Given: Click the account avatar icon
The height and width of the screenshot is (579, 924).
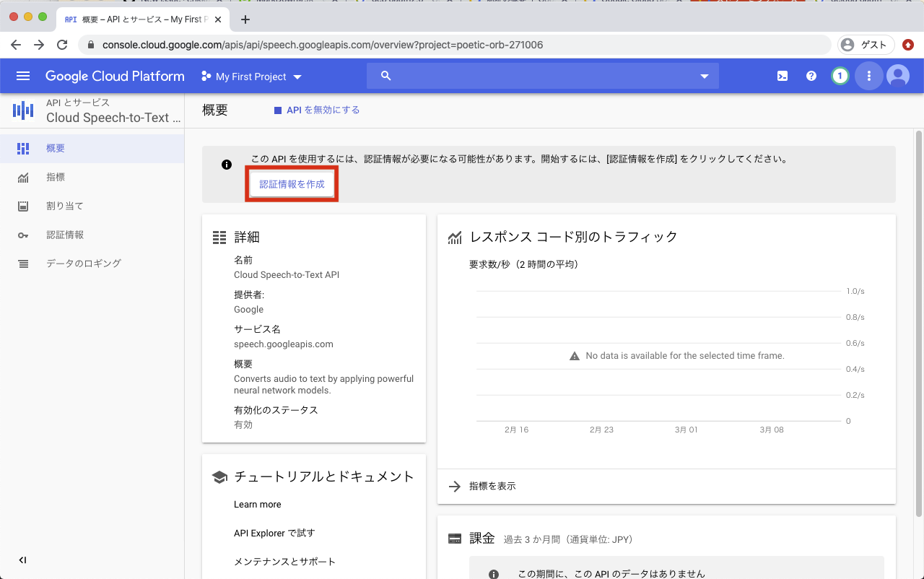Looking at the screenshot, I should (897, 76).
